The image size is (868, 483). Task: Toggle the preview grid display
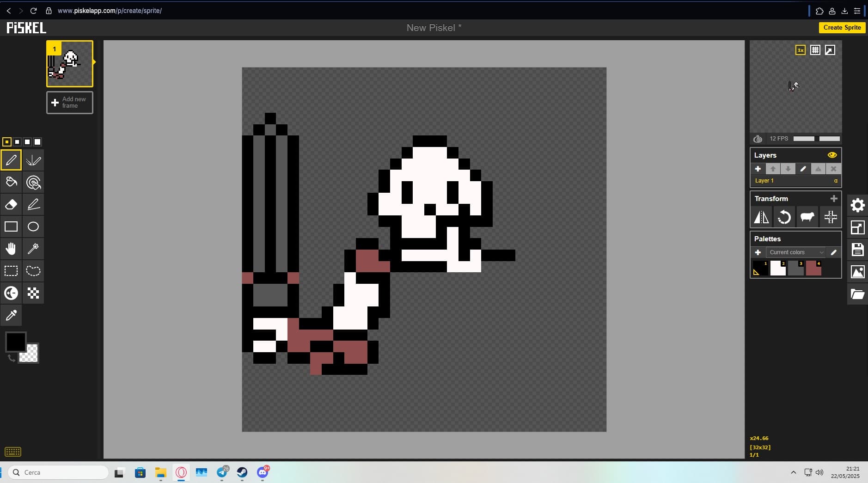[x=815, y=50]
